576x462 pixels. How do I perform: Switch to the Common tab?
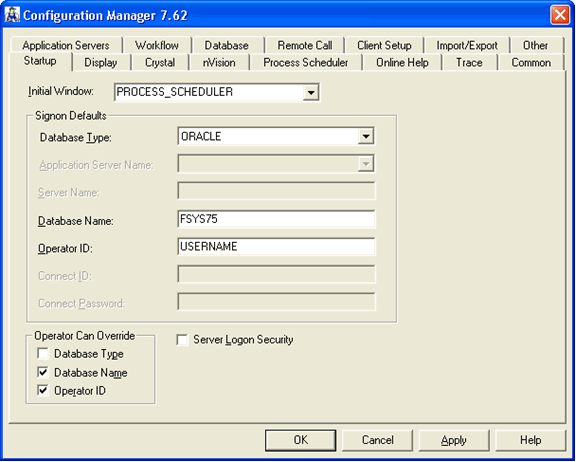531,62
